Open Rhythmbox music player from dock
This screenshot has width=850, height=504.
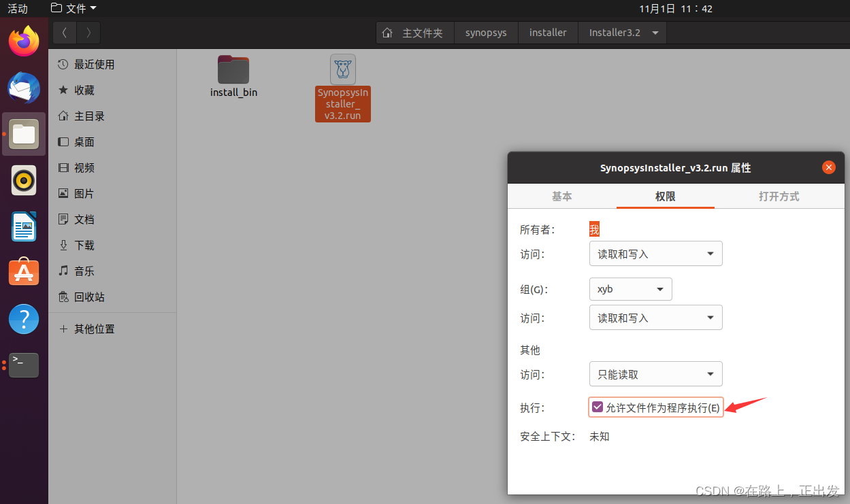tap(24, 180)
